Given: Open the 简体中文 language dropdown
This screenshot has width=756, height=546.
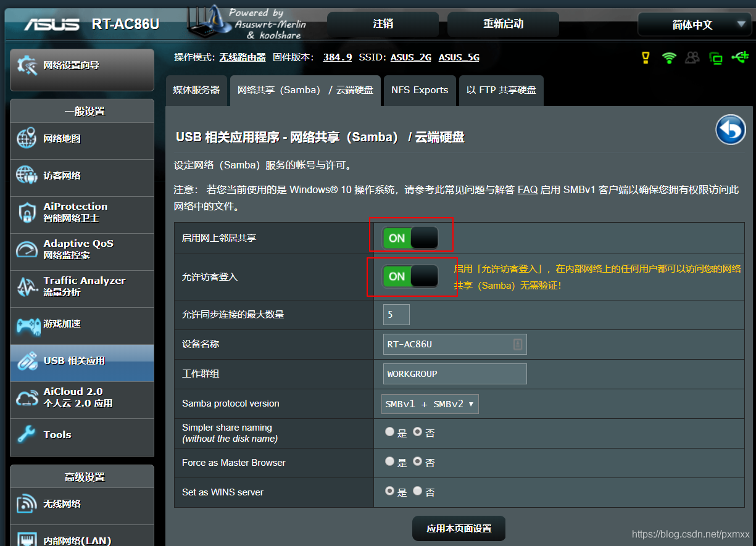Looking at the screenshot, I should pos(694,25).
